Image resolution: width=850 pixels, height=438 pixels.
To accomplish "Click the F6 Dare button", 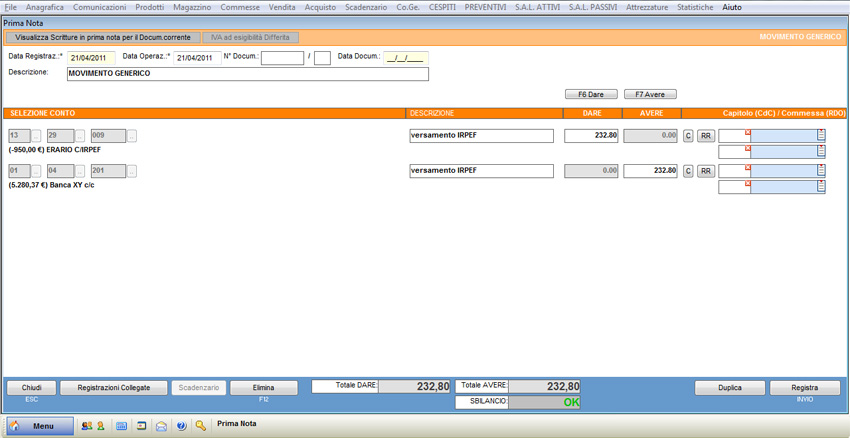I will pos(591,94).
